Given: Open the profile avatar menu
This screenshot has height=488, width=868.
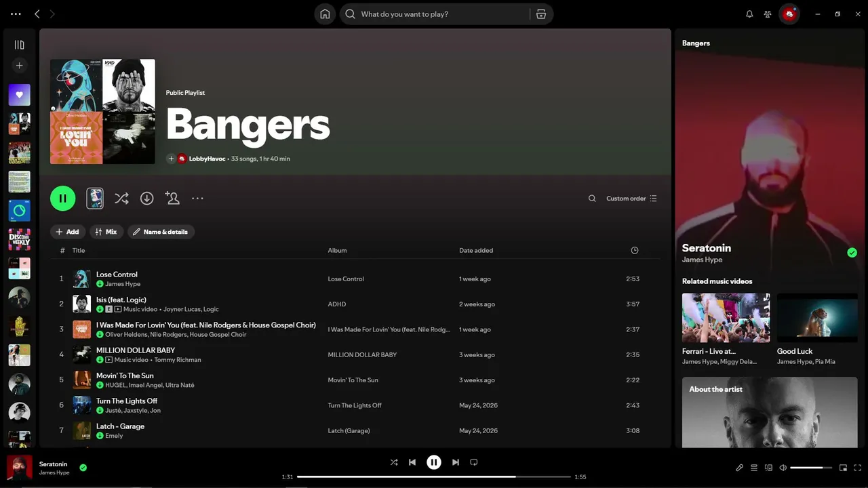Looking at the screenshot, I should (x=789, y=14).
